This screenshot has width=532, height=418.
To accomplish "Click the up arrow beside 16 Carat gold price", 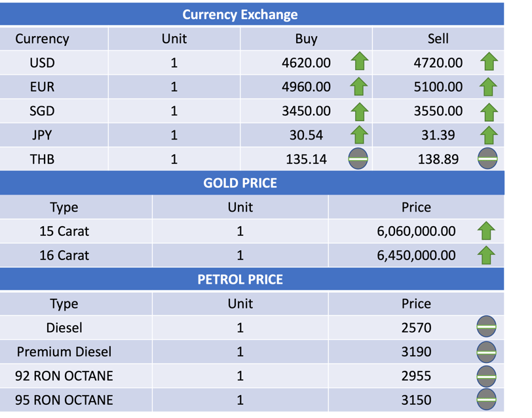I will [486, 256].
